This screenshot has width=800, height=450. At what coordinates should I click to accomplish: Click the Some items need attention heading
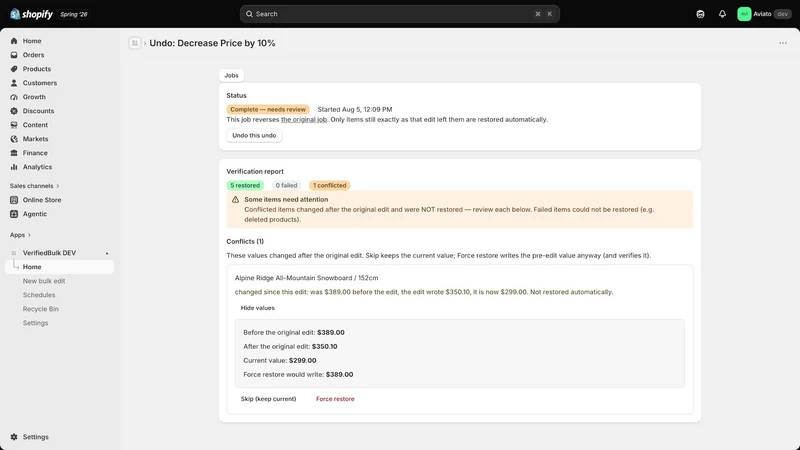(x=286, y=199)
